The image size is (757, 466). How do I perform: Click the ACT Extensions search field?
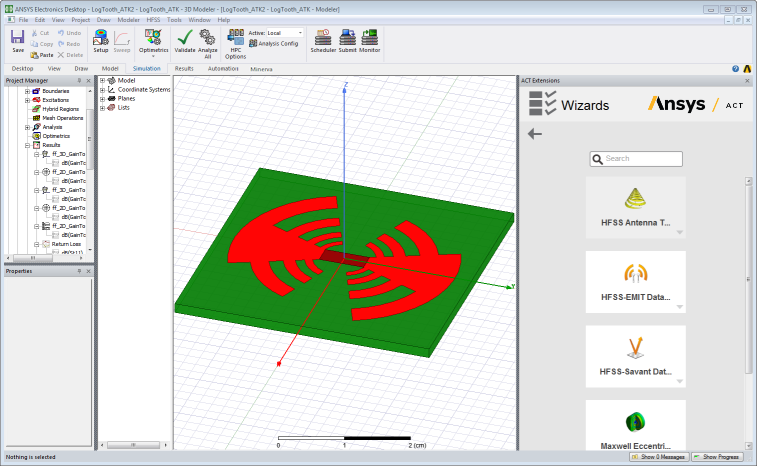tap(642, 158)
